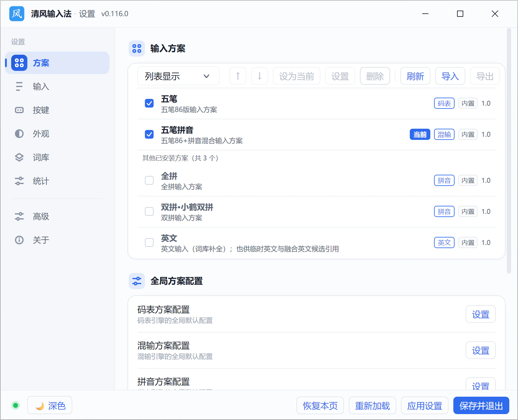The height and width of the screenshot is (420, 518).
Task: Click the 全拼 scheme title
Action: (169, 176)
